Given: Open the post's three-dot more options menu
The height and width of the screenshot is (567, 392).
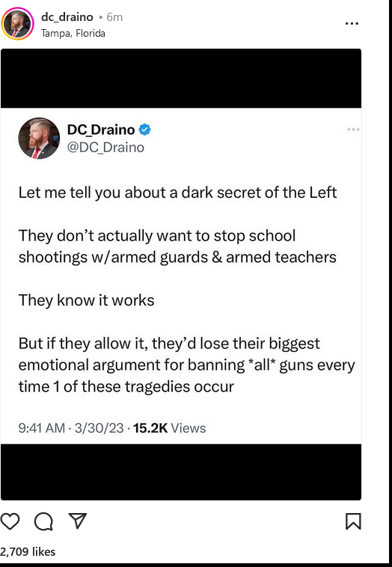Looking at the screenshot, I should 352,23.
